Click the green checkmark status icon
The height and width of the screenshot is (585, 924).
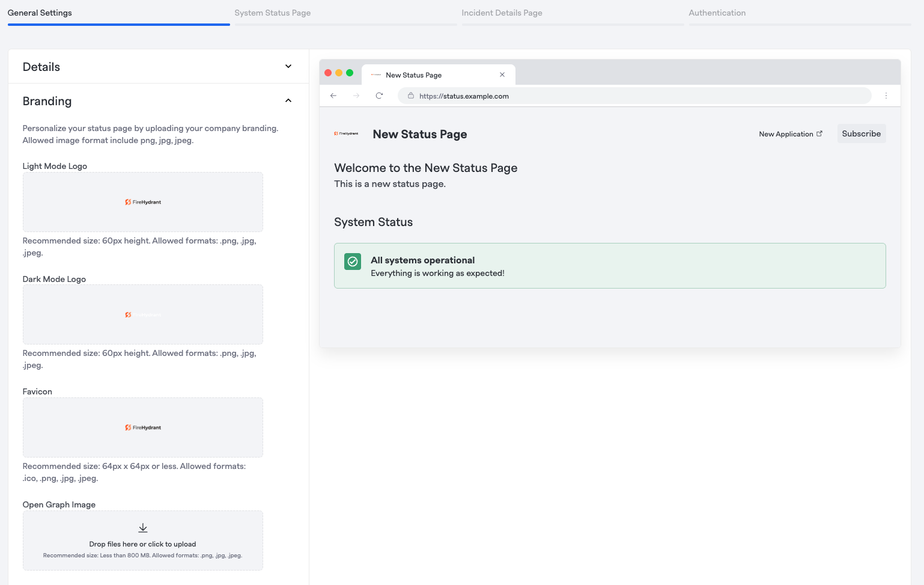point(353,261)
